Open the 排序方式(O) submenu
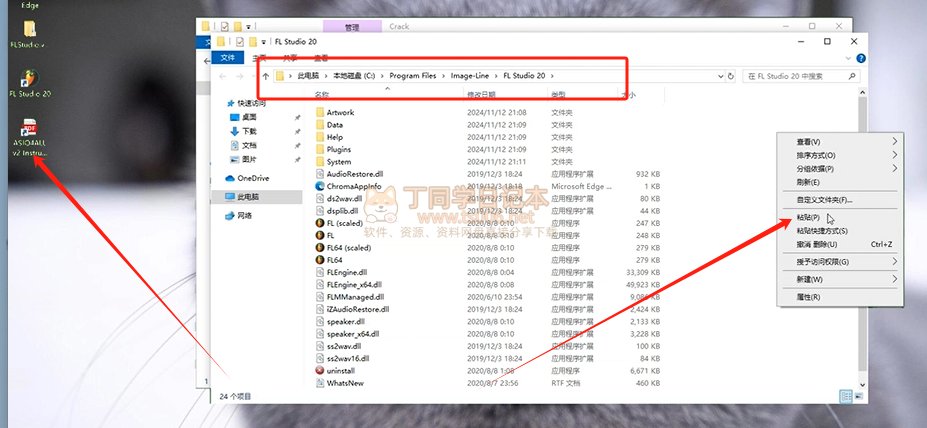The height and width of the screenshot is (428, 927). [x=840, y=155]
